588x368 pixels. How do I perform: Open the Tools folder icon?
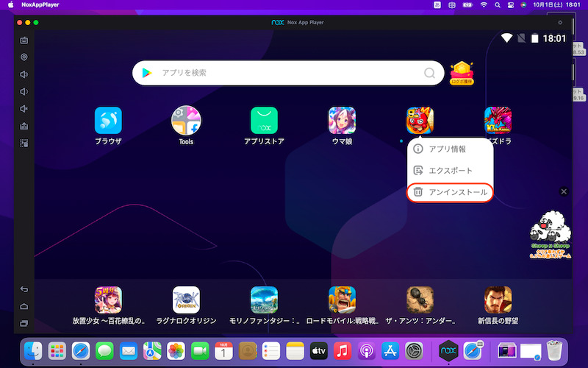(186, 121)
